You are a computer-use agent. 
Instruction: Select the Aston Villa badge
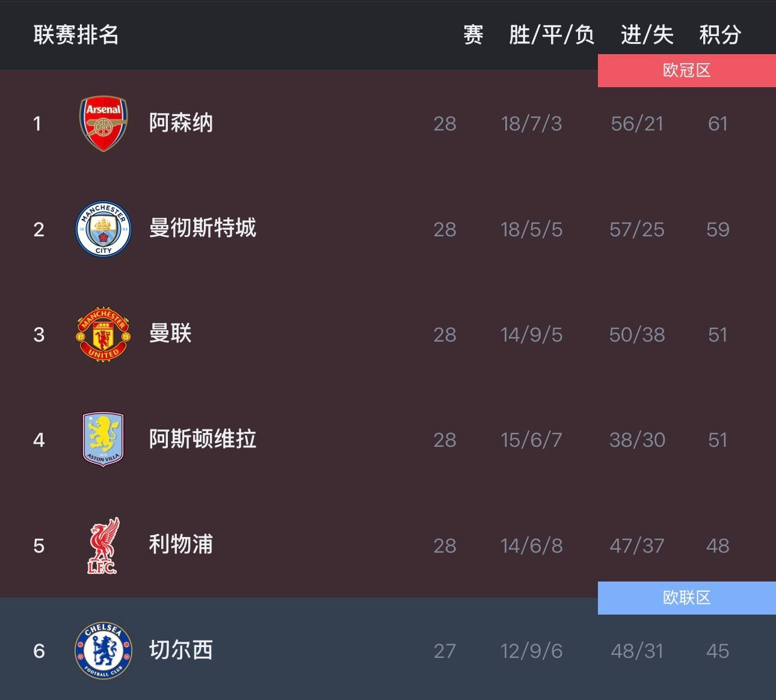tap(103, 440)
